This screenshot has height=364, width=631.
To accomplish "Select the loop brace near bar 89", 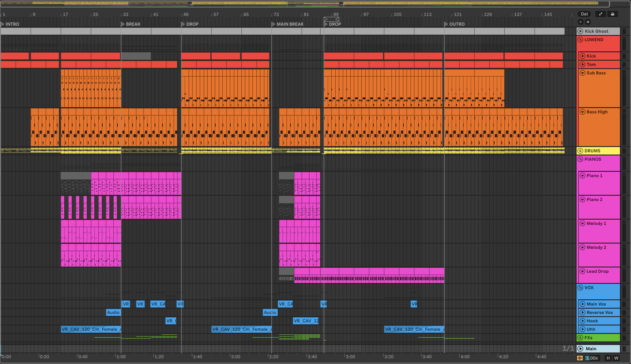I will click(x=331, y=19).
